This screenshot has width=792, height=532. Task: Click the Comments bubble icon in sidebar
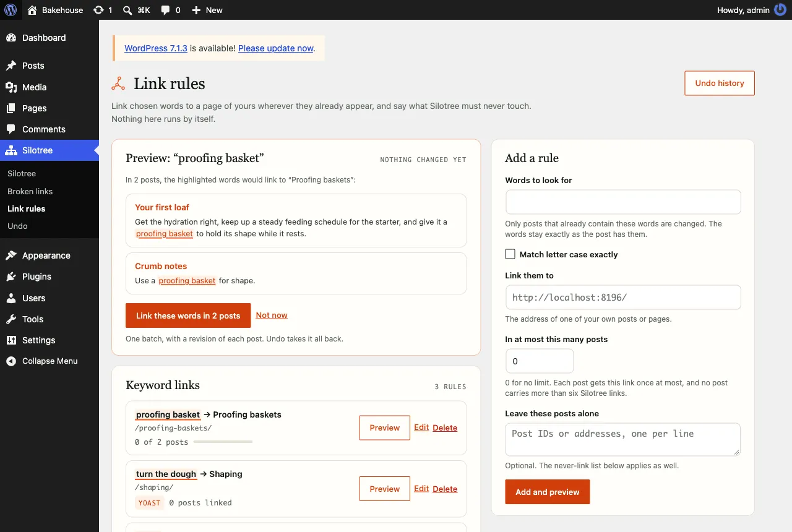pos(11,129)
